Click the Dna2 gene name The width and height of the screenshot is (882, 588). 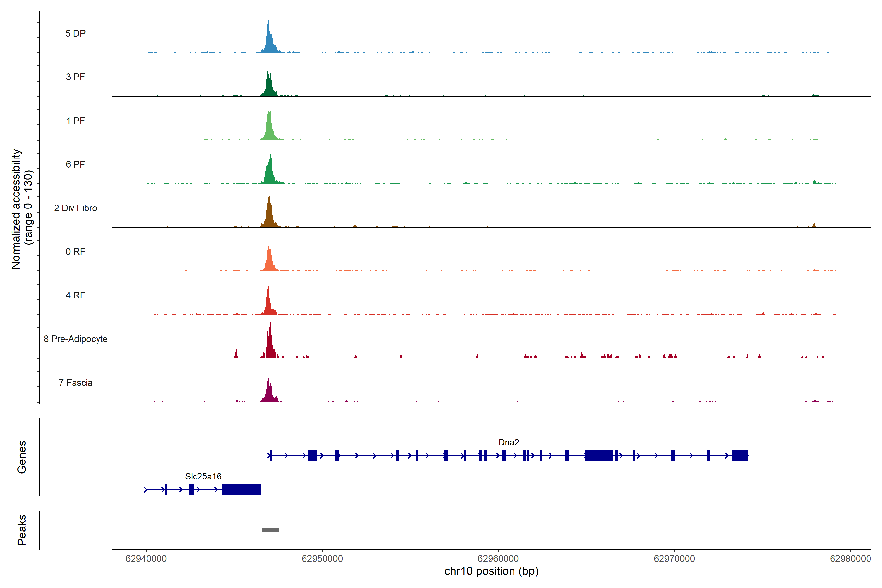[509, 442]
